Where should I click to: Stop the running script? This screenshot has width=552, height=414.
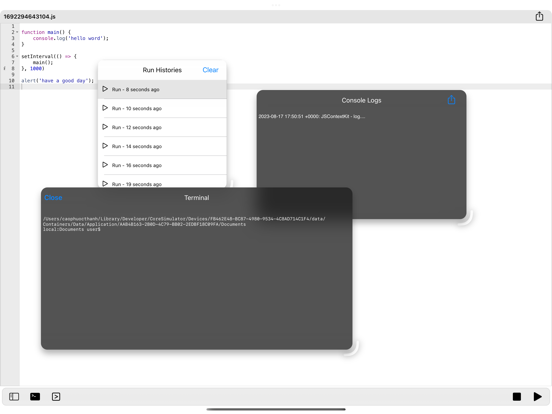[x=516, y=397]
